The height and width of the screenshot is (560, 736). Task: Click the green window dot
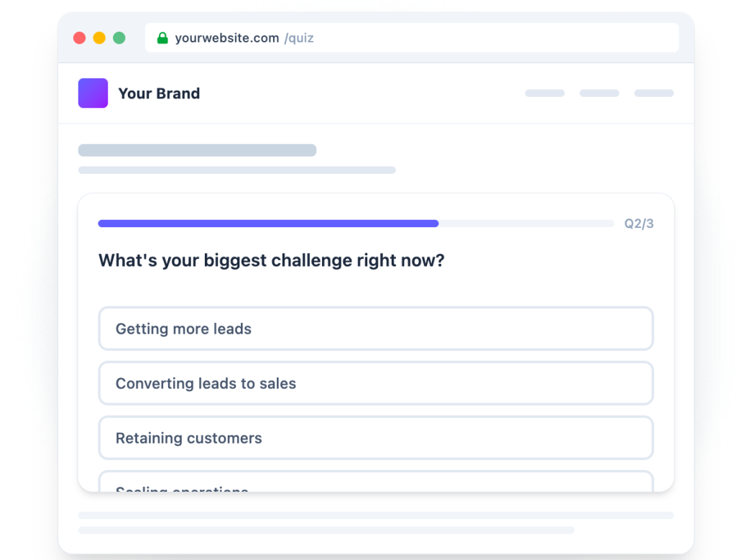coord(119,37)
